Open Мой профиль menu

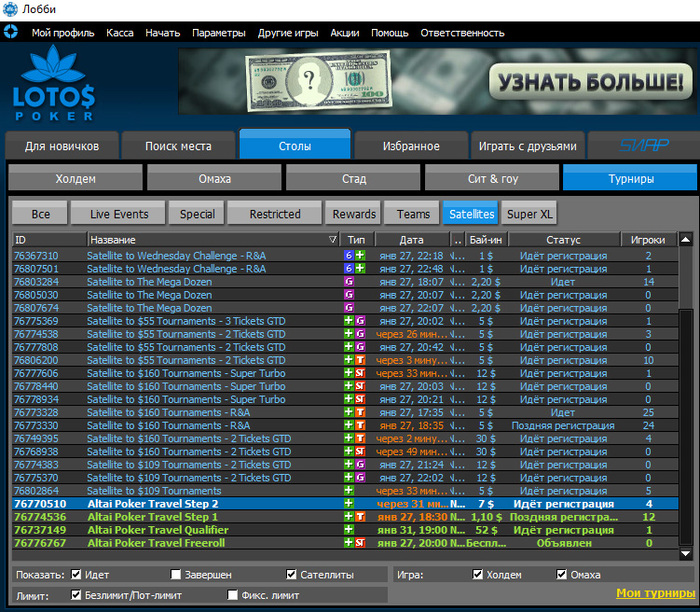coord(63,33)
